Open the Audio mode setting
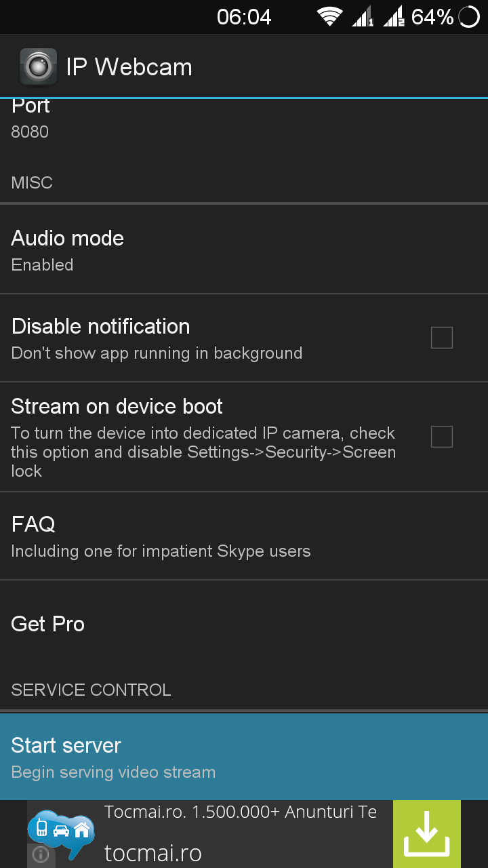 (244, 250)
